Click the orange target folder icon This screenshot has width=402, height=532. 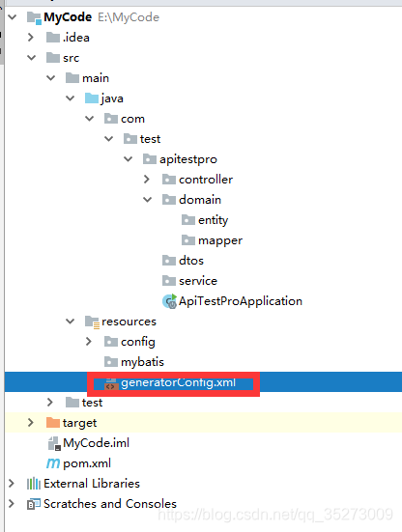(53, 422)
